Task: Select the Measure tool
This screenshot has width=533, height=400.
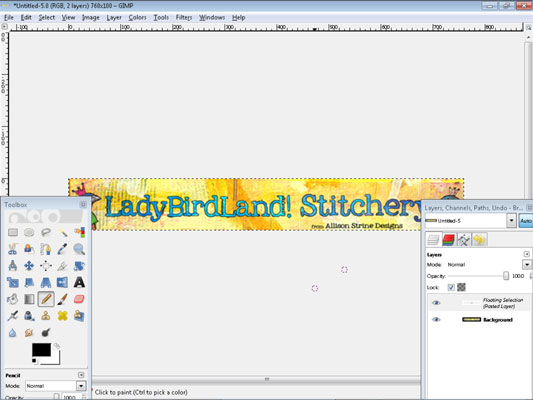Action: (x=13, y=266)
